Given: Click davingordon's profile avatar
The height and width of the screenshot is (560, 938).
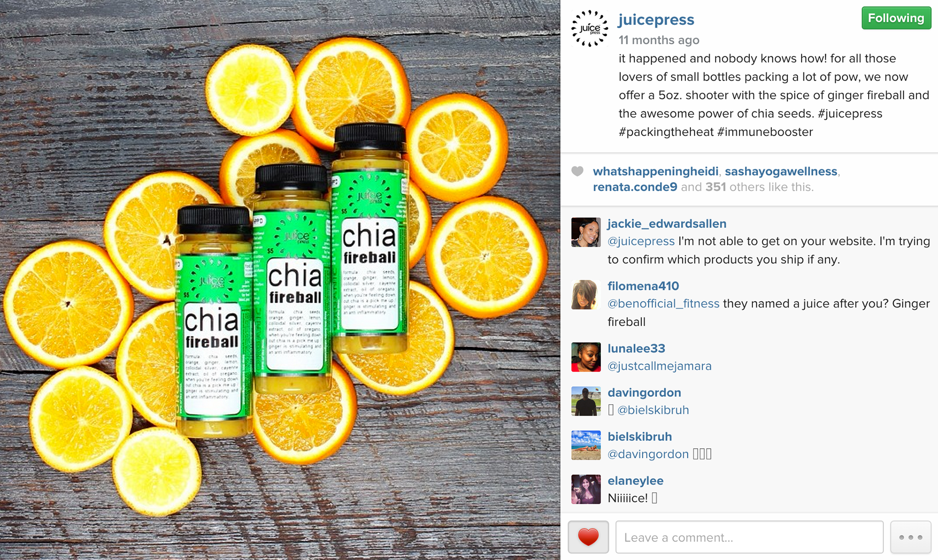Looking at the screenshot, I should click(x=586, y=401).
